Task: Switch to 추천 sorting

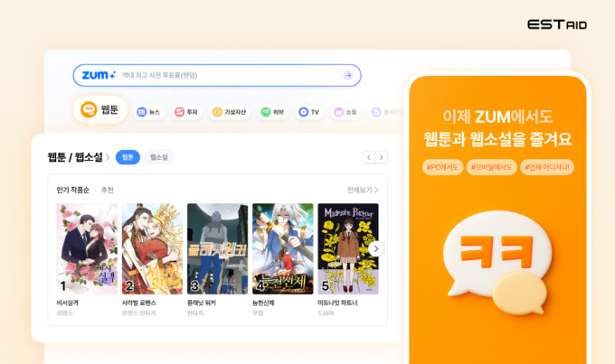Action: [x=107, y=190]
